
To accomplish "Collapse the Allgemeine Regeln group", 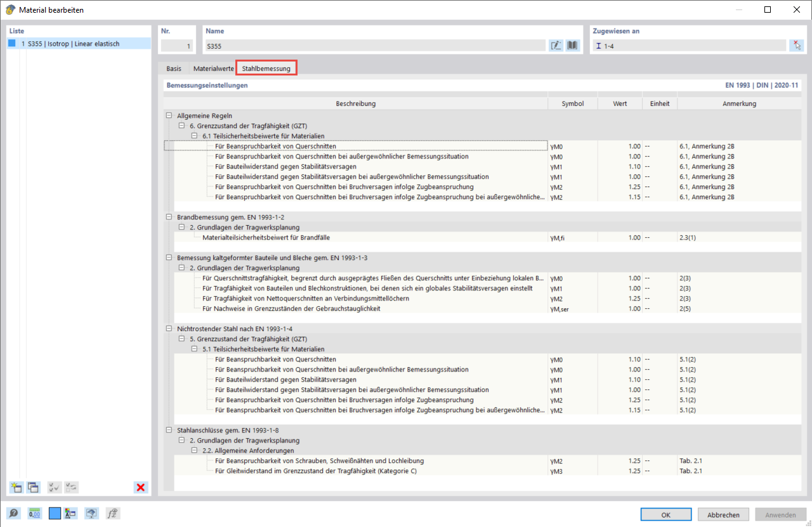I will tap(169, 116).
